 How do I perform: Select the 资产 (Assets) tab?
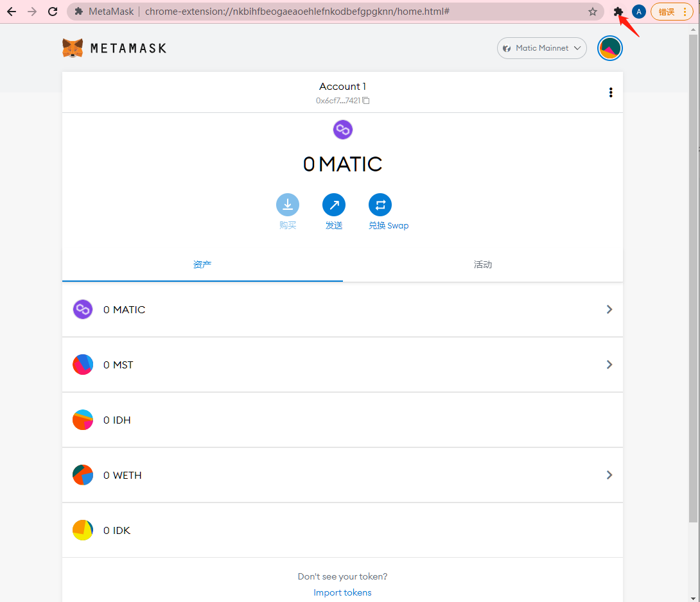202,264
